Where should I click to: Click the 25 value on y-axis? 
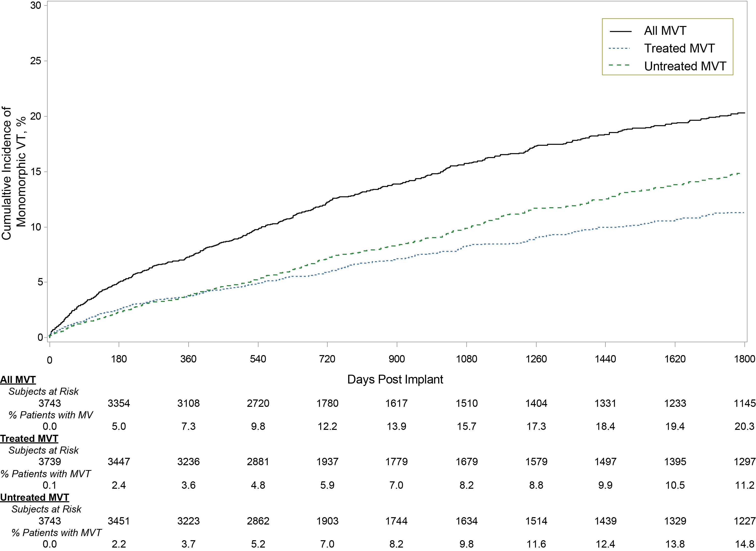tap(36, 61)
